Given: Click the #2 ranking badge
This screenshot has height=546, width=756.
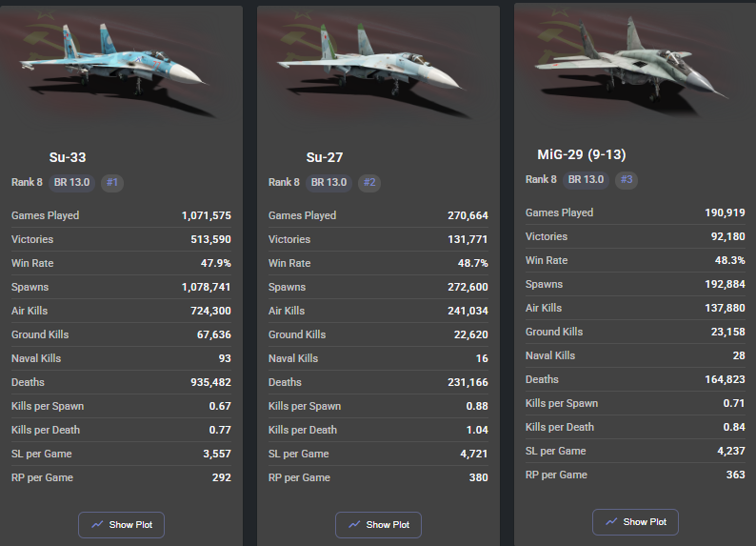Looking at the screenshot, I should click(x=369, y=182).
